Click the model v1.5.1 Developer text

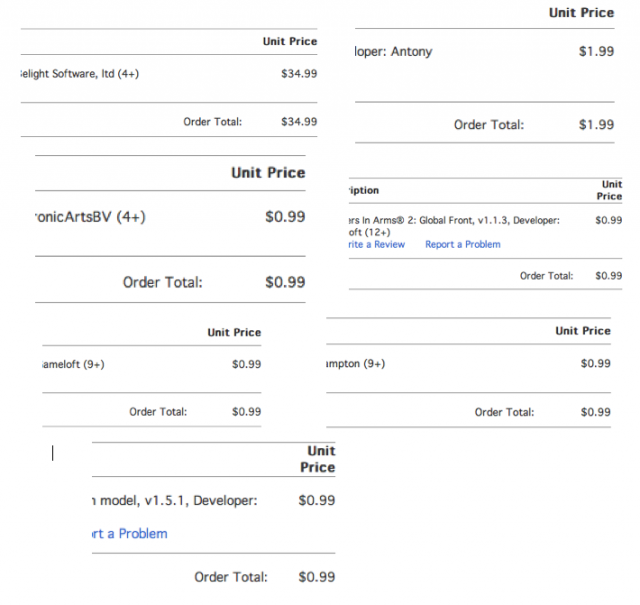pyautogui.click(x=174, y=501)
